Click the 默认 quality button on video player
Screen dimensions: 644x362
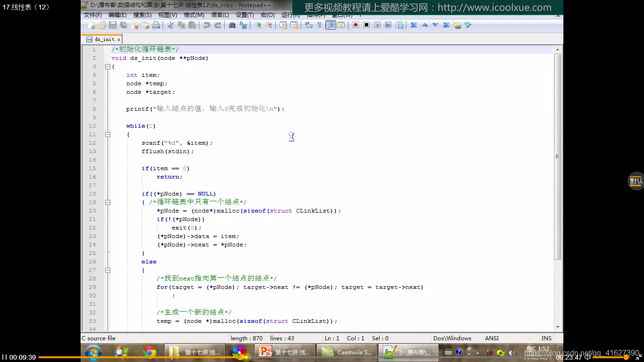636,181
